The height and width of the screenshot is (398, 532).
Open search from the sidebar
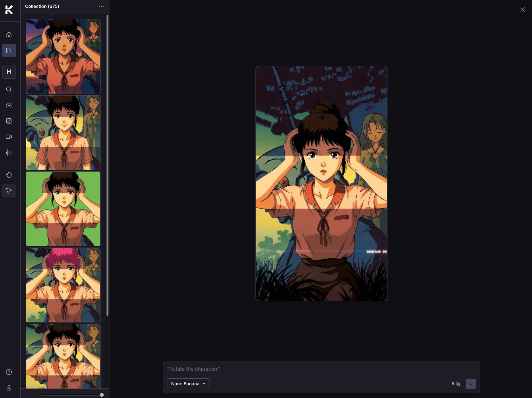[x=9, y=89]
